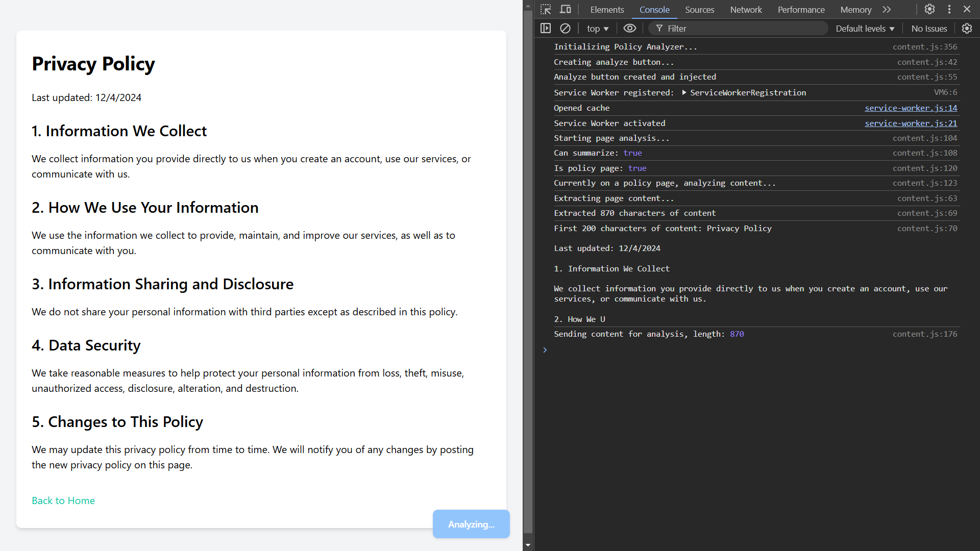Activate the inspect element picker icon

[546, 9]
